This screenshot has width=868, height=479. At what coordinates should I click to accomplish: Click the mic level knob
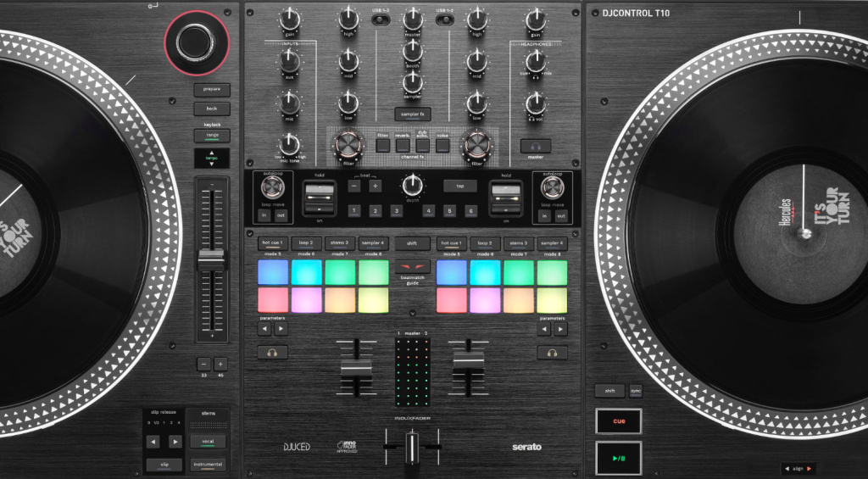(290, 103)
